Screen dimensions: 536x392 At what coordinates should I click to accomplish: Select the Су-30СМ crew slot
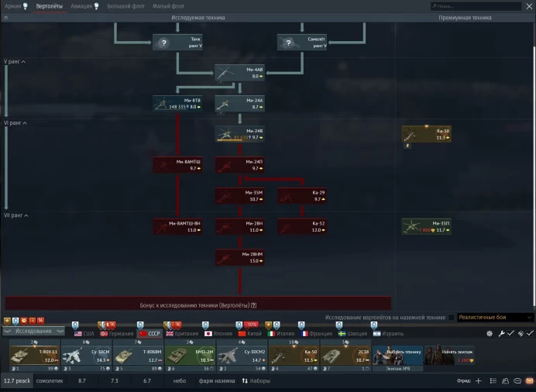pyautogui.click(x=87, y=356)
